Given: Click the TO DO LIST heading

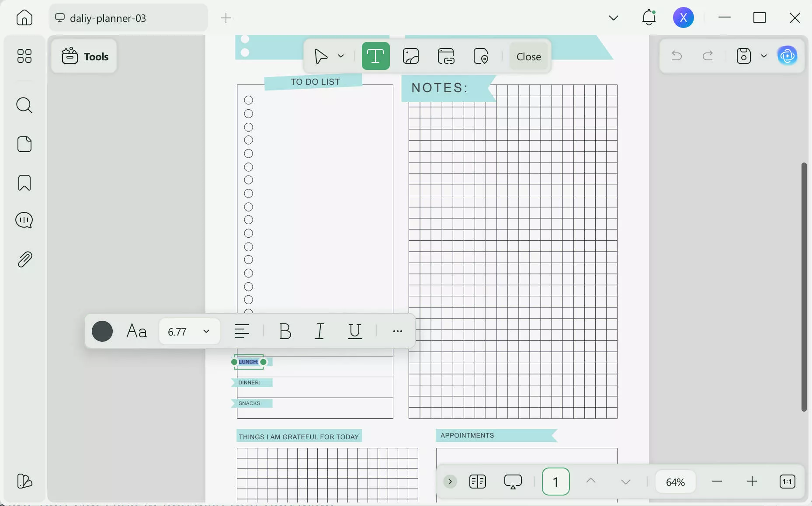Looking at the screenshot, I should [315, 82].
